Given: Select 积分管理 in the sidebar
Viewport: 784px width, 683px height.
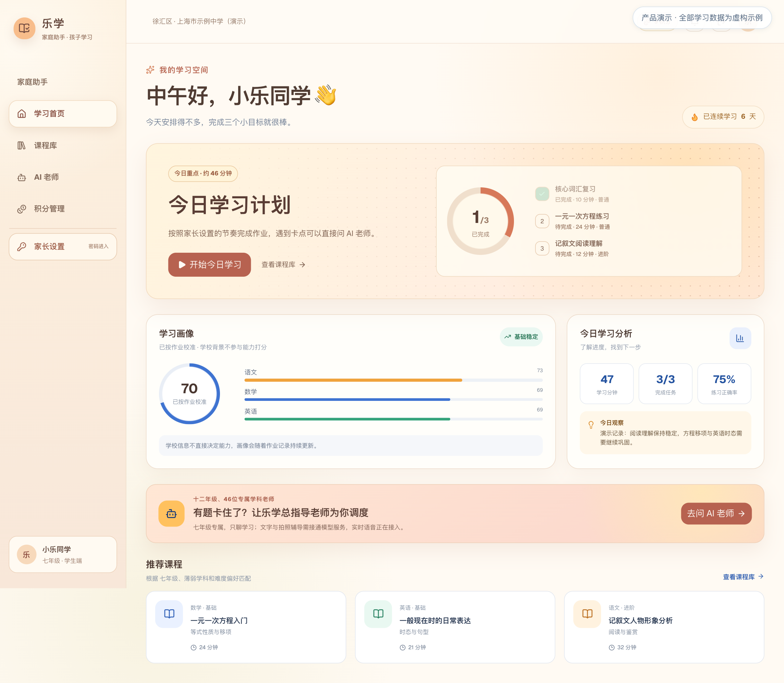Looking at the screenshot, I should 63,208.
